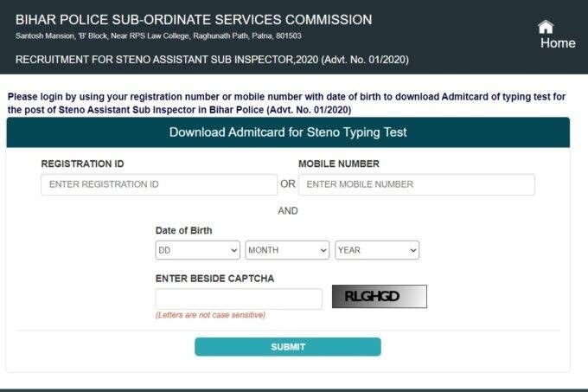Viewport: 588px width, 392px height.
Task: Click the YEAR dropdown chevron arrow
Action: pos(412,251)
